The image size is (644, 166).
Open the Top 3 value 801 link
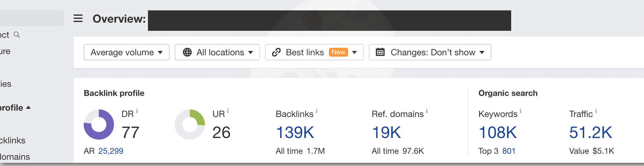[x=509, y=151]
